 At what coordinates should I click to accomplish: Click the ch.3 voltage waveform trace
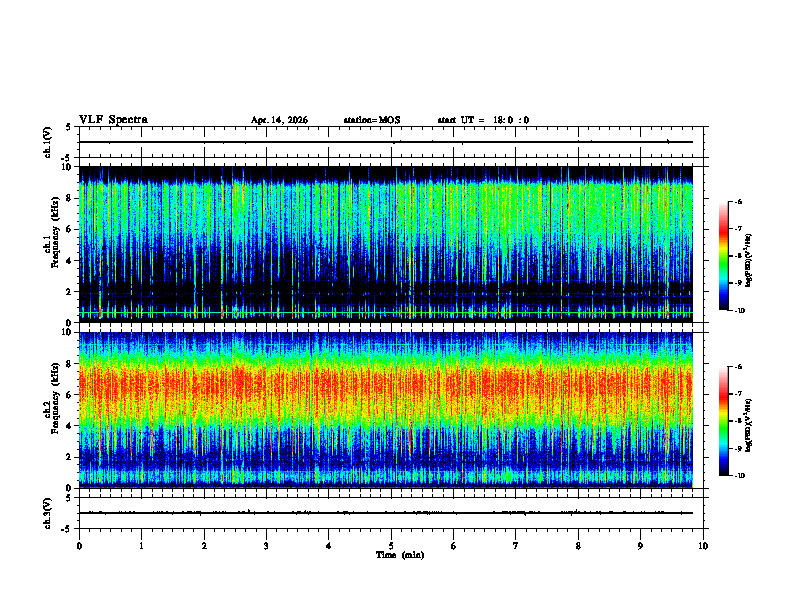click(x=385, y=513)
